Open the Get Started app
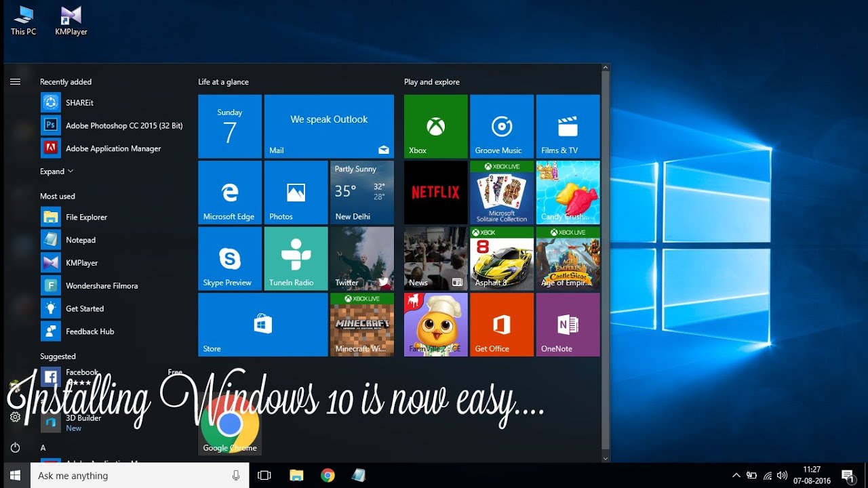This screenshot has width=868, height=488. pyautogui.click(x=112, y=308)
